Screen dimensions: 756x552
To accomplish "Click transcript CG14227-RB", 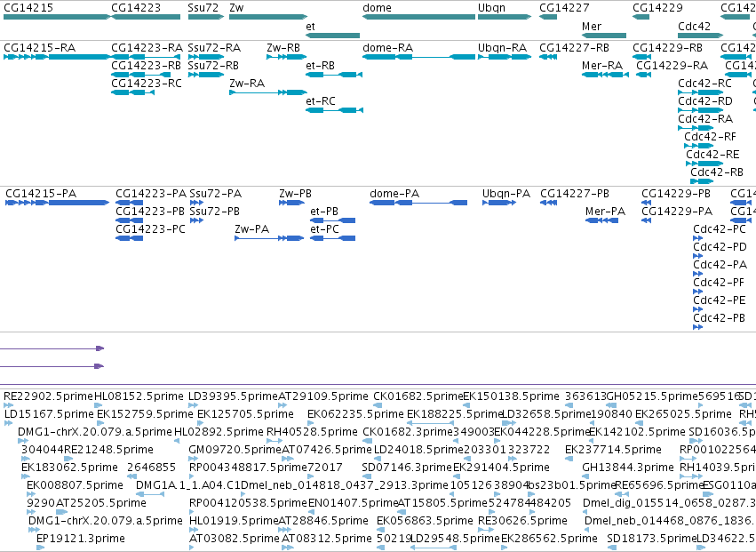I will [548, 57].
